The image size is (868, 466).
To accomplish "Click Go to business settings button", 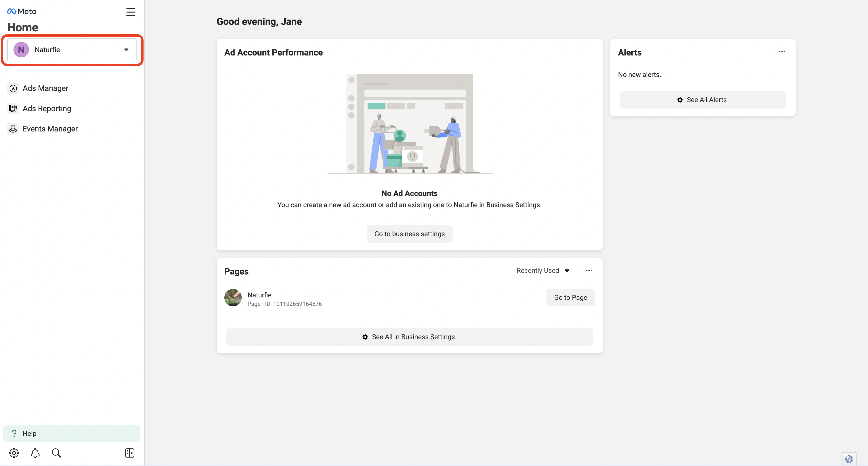I will pos(409,234).
